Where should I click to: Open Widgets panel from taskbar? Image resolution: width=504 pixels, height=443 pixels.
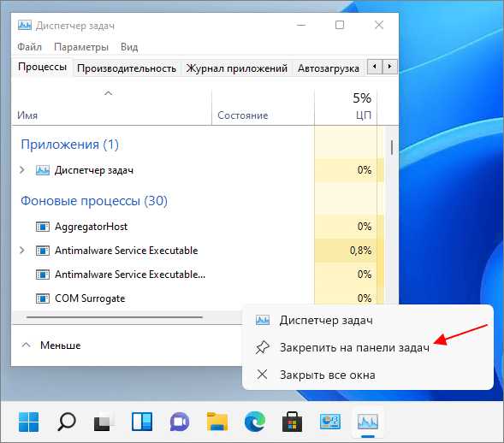(x=142, y=422)
